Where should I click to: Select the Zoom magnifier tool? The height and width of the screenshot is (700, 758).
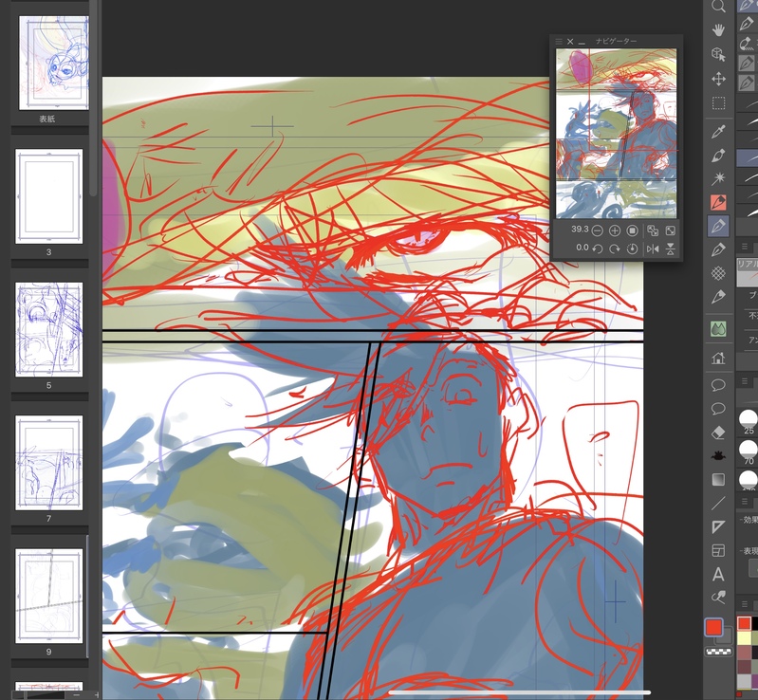tap(718, 7)
